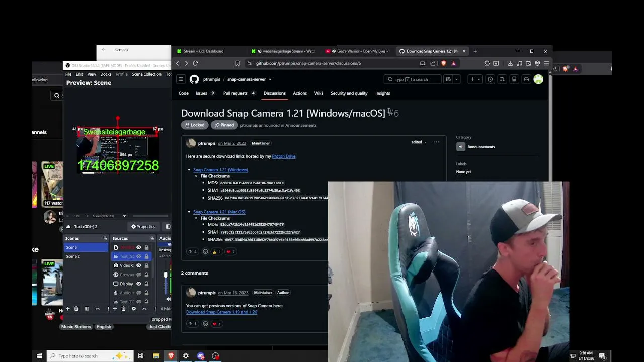
Task: Open the OBS File menu
Action: coord(68,74)
